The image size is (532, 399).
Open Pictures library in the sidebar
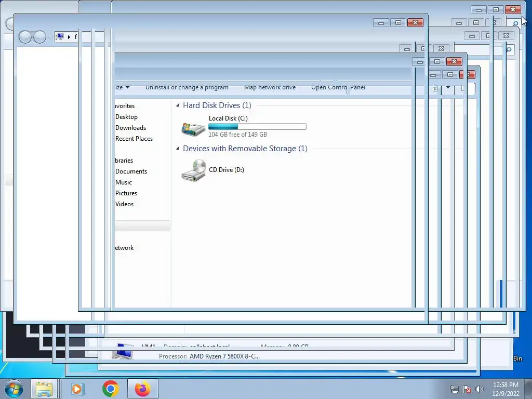(x=126, y=193)
